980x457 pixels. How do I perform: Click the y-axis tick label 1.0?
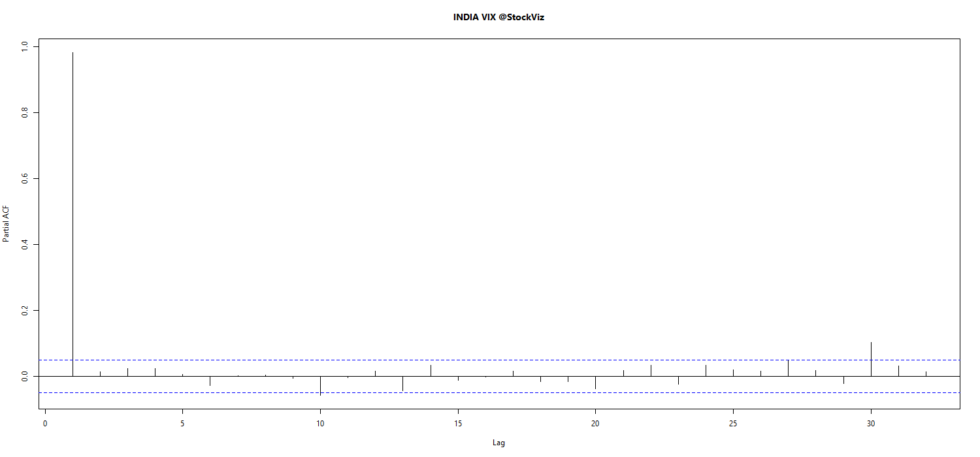[24, 47]
